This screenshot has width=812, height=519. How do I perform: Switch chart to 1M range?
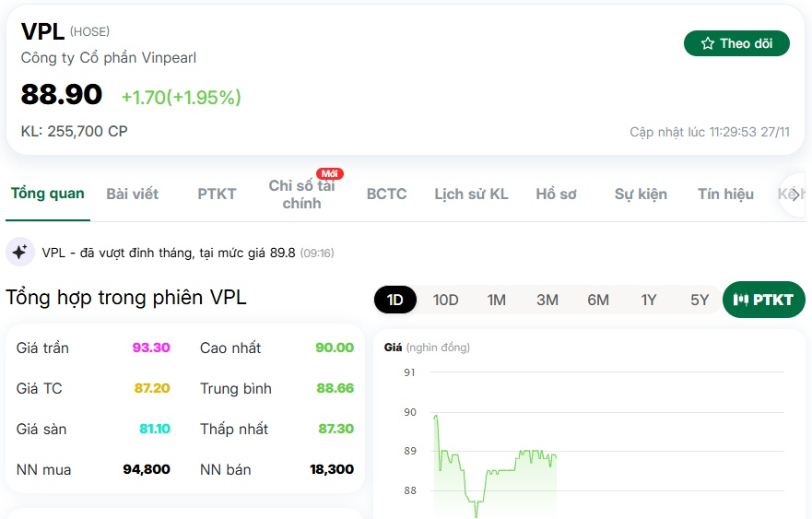[x=496, y=300]
